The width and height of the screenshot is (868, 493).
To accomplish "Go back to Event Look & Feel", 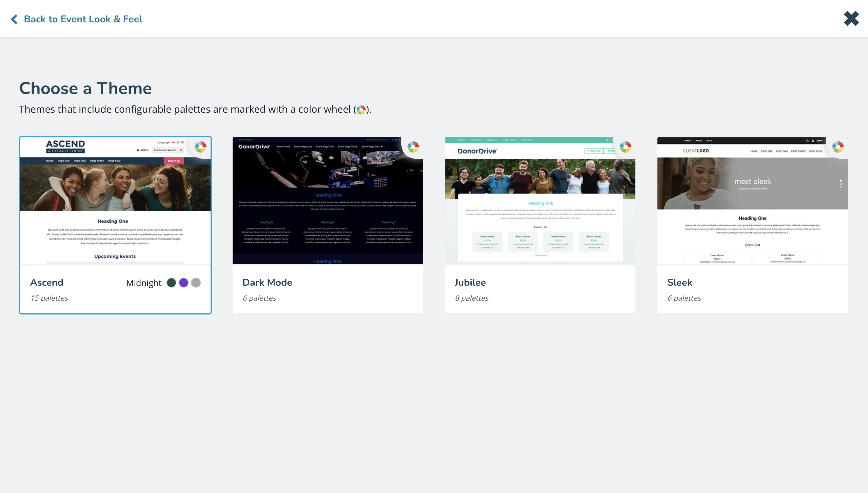I will point(83,19).
